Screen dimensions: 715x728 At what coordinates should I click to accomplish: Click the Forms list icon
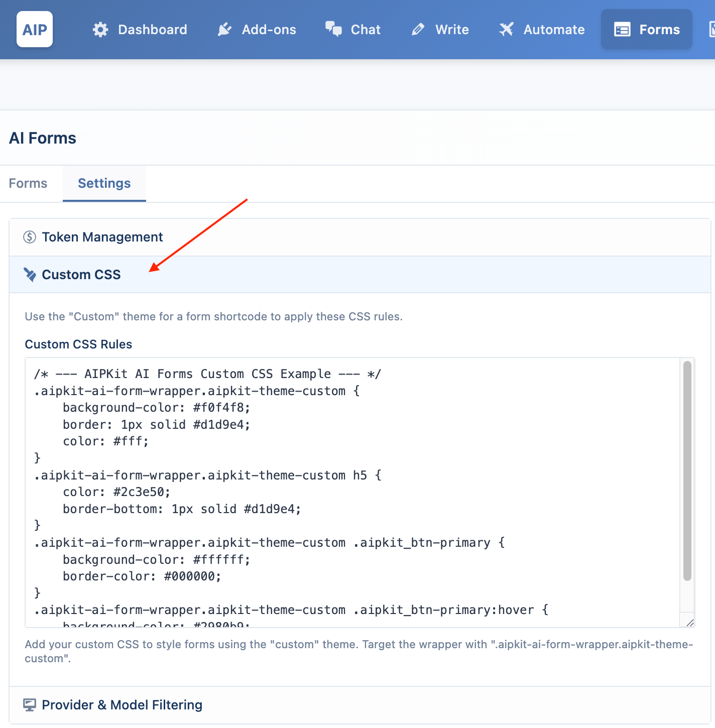pyautogui.click(x=623, y=30)
